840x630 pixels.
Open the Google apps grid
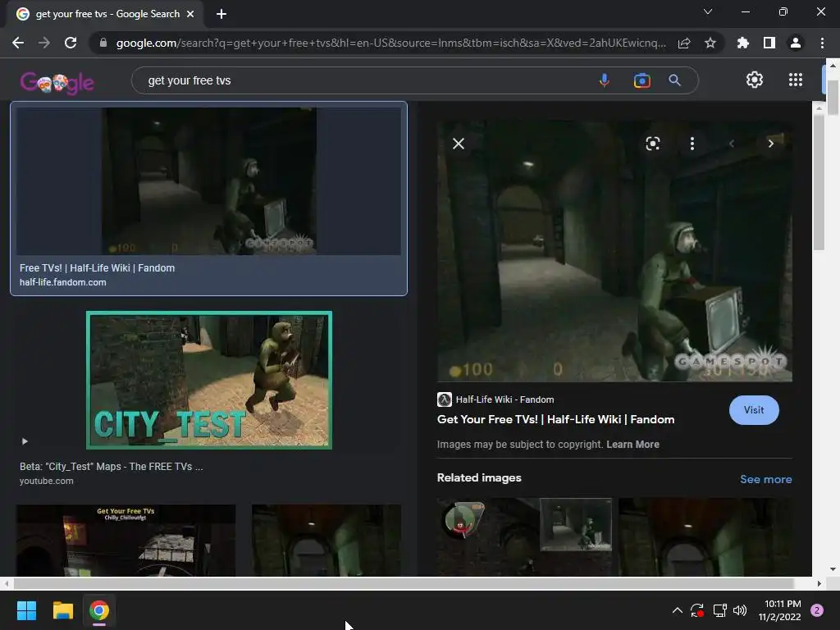pos(796,80)
